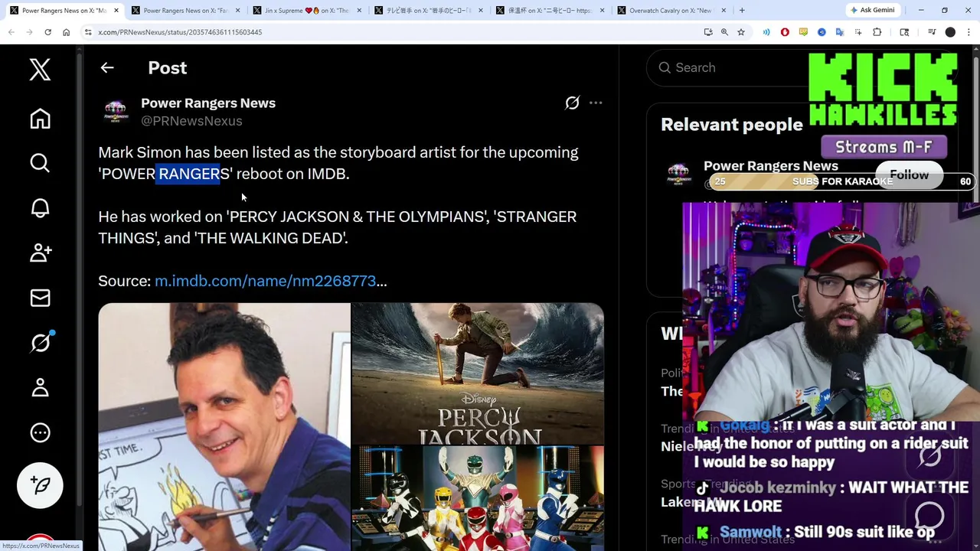The image size is (980, 551).
Task: Open Chrome three-dot menu
Action: (969, 32)
